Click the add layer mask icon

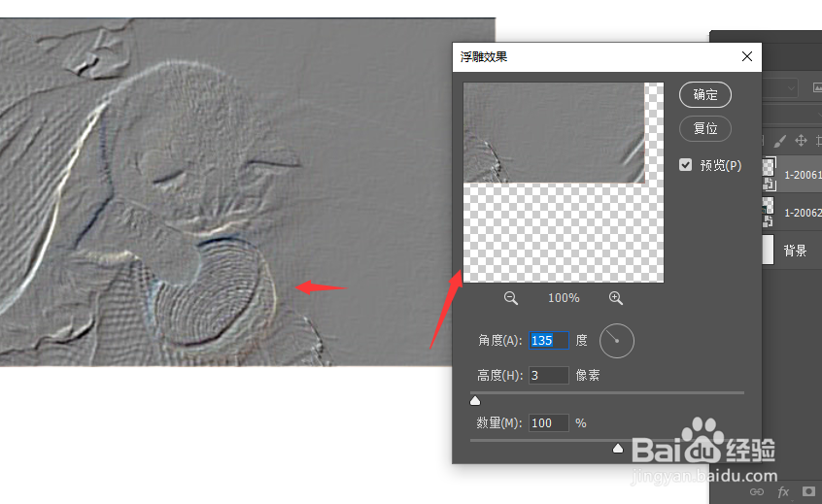point(808,491)
